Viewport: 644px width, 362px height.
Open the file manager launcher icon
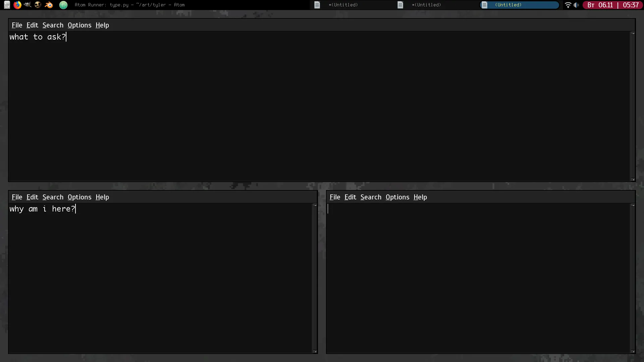click(7, 5)
